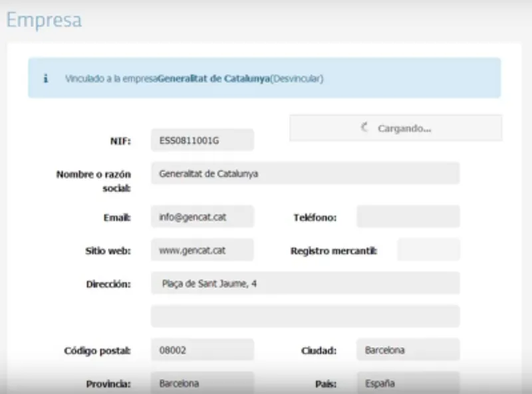Click the Sitio web field
Screen dimensions: 532x394
(202, 250)
